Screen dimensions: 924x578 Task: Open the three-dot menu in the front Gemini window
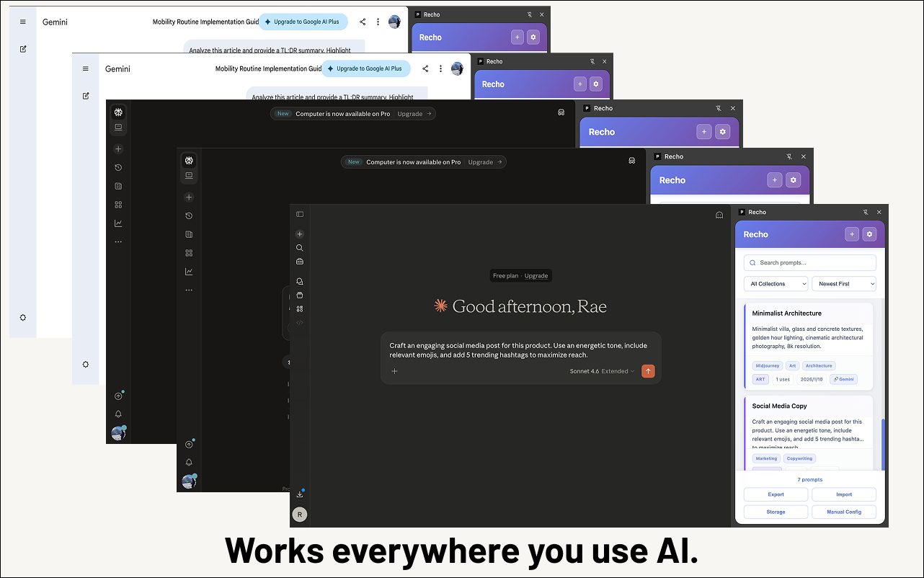pyautogui.click(x=440, y=68)
